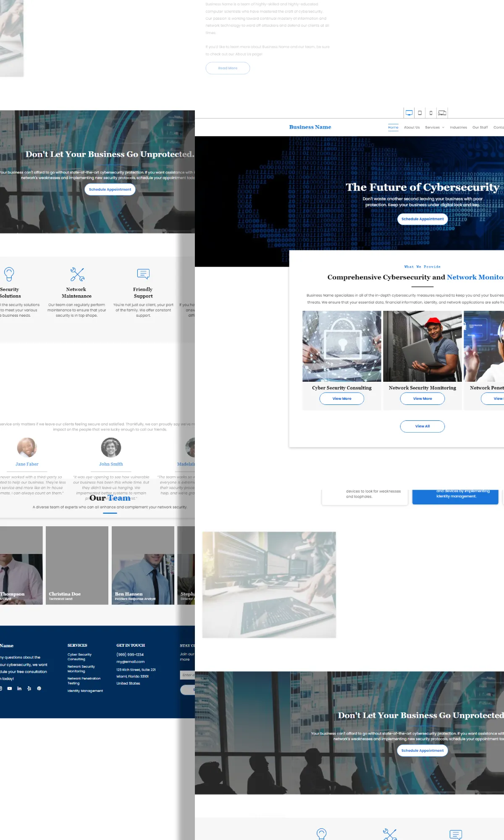
Task: Open the LinkedIn footer icon
Action: [19, 688]
